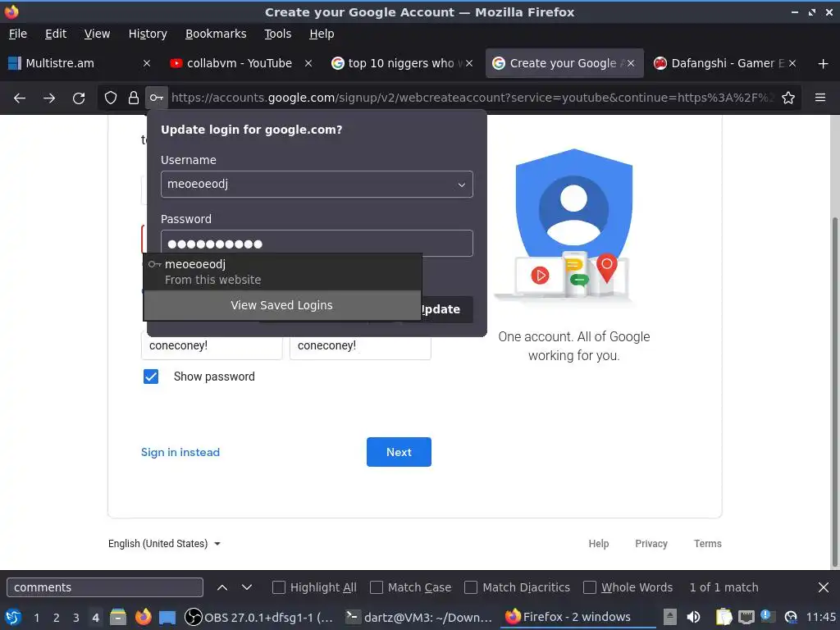This screenshot has width=840, height=630.
Task: Expand the Username dropdown in login popup
Action: pyautogui.click(x=461, y=185)
